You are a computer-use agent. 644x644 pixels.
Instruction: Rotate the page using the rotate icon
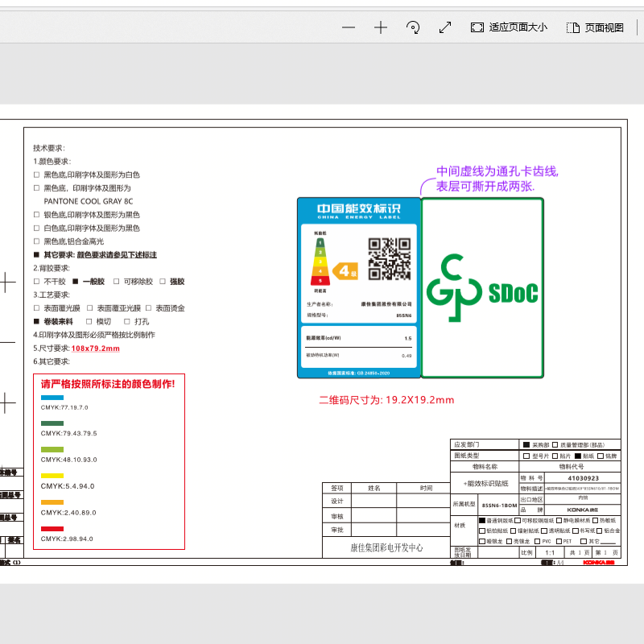(413, 27)
